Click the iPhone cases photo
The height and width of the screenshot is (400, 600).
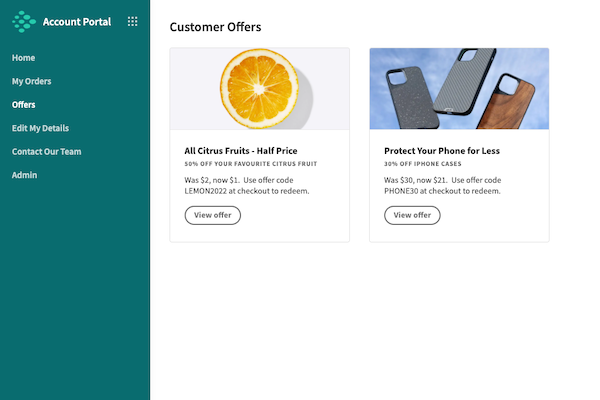459,88
